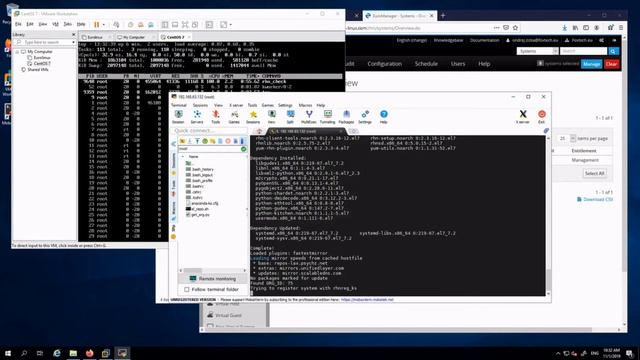This screenshot has height=360, width=640.
Task: Switch to My Computer tab in VMware
Action: coord(134,37)
